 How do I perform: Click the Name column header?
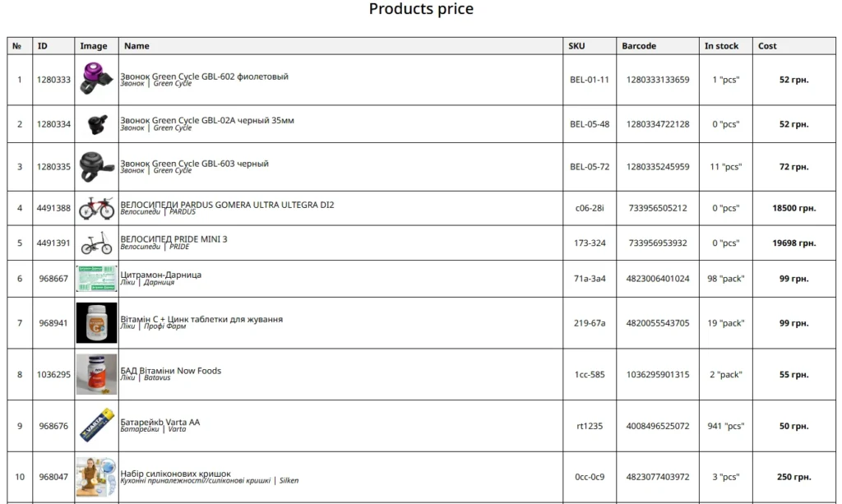click(x=136, y=46)
